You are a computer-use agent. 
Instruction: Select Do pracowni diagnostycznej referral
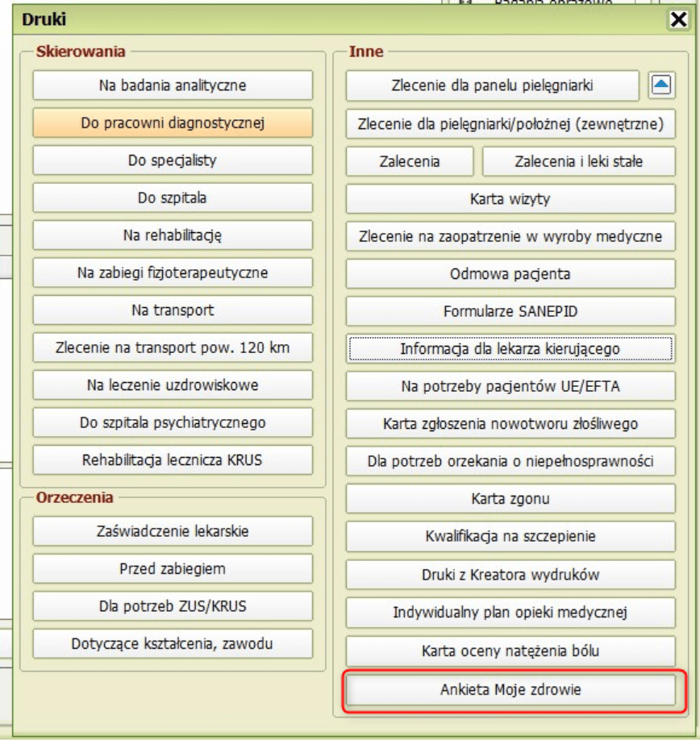click(173, 123)
